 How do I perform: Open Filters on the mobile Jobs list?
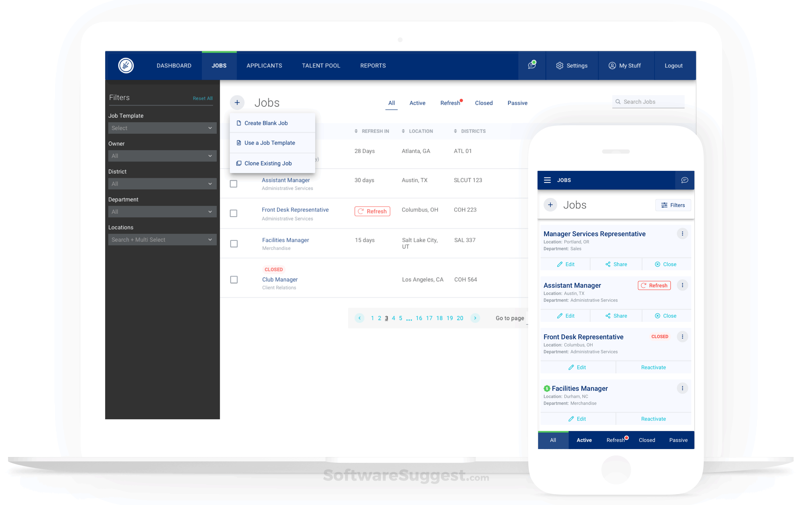[x=673, y=205]
